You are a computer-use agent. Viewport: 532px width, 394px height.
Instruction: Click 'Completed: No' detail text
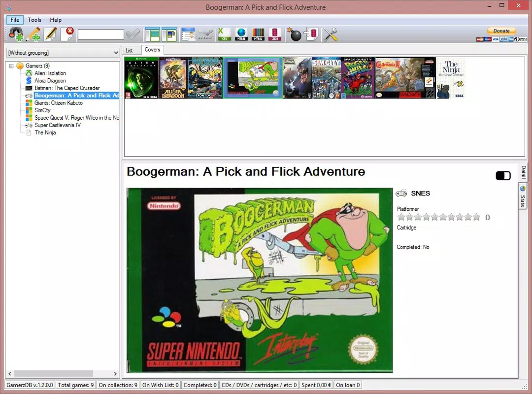(413, 247)
